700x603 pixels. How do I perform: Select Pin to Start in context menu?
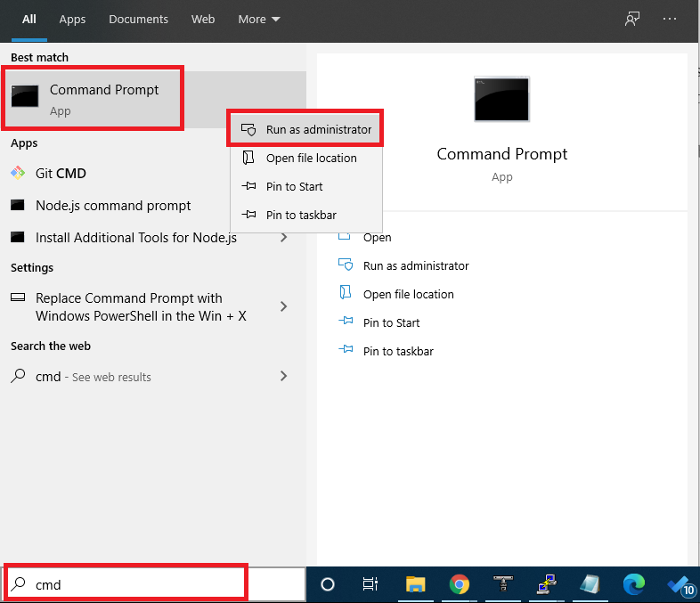click(x=305, y=186)
